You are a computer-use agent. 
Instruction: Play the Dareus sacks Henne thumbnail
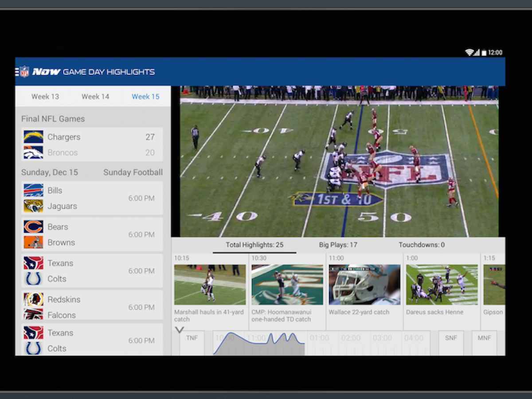(442, 285)
